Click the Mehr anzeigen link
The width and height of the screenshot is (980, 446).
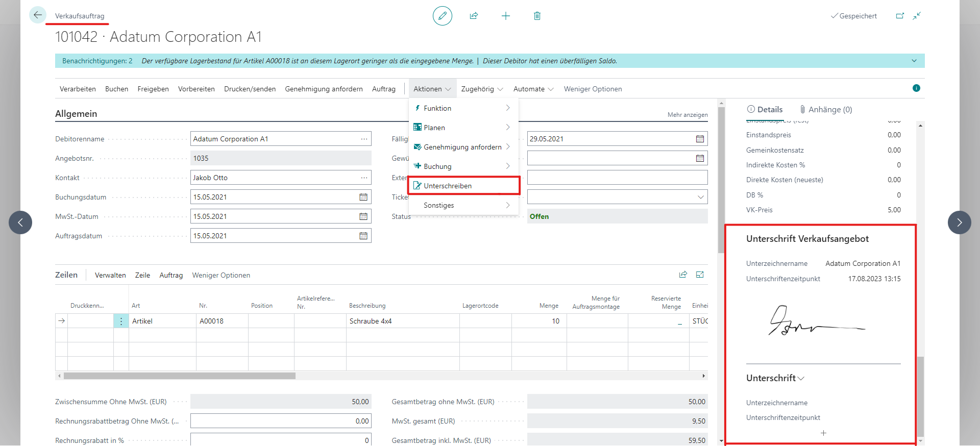(x=687, y=115)
